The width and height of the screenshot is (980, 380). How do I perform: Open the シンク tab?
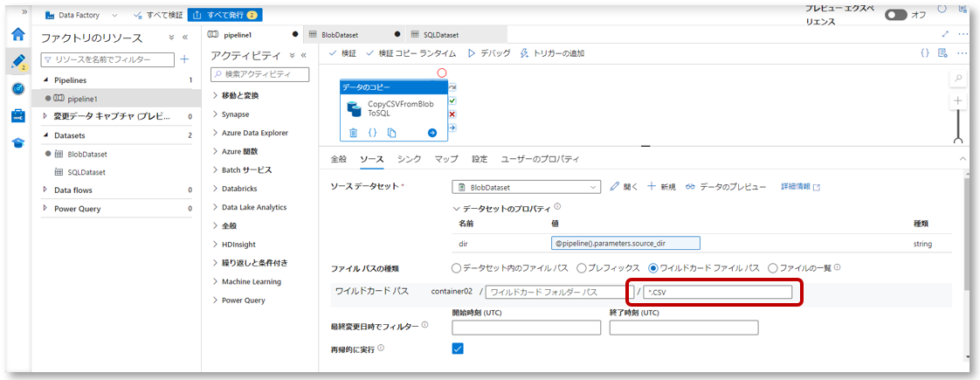tap(410, 159)
